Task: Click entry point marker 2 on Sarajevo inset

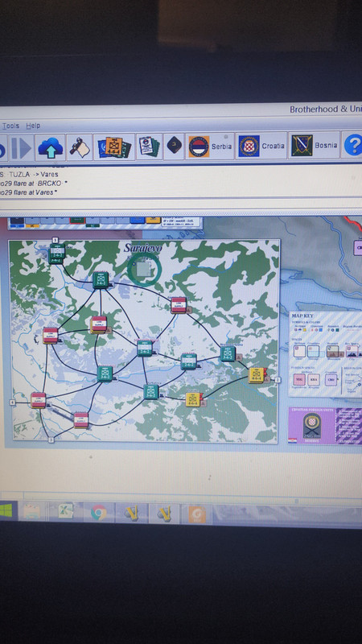Action: [x=278, y=380]
